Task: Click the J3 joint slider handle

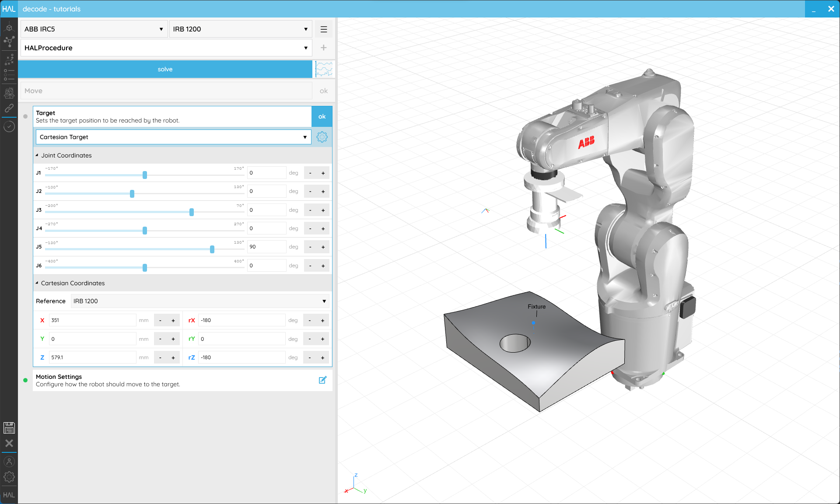Action: (192, 212)
